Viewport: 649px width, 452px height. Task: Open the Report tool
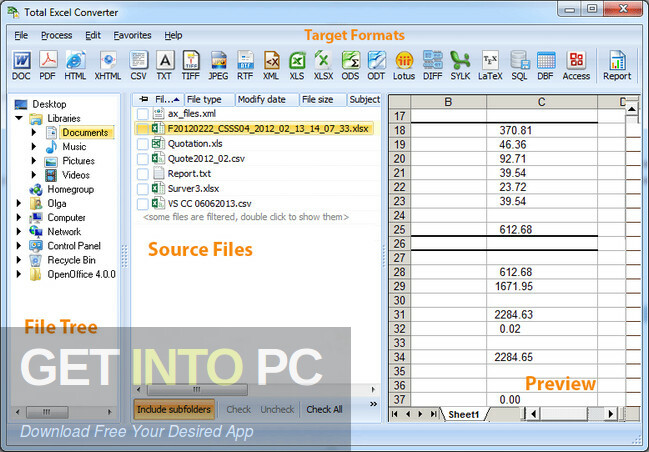pos(617,65)
